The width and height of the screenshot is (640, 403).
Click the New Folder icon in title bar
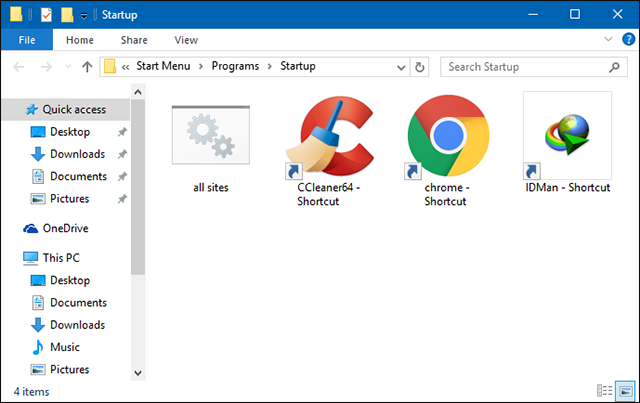[x=67, y=15]
